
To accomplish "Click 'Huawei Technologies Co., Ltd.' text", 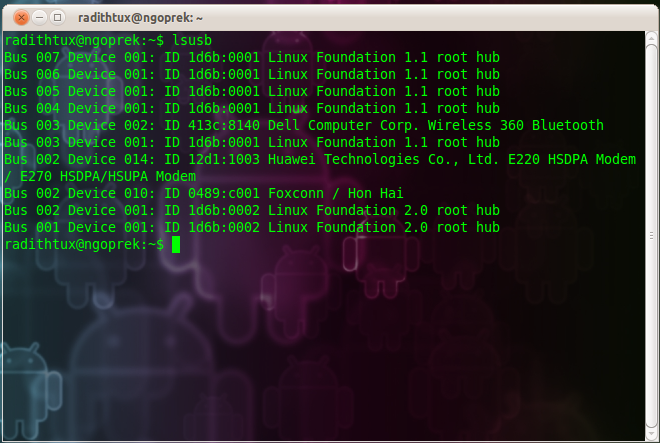I will point(383,160).
